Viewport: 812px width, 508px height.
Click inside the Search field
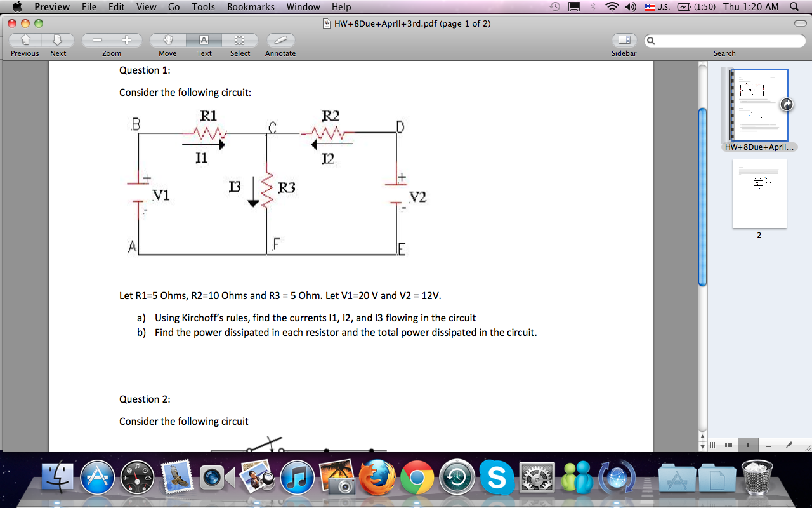tap(723, 40)
